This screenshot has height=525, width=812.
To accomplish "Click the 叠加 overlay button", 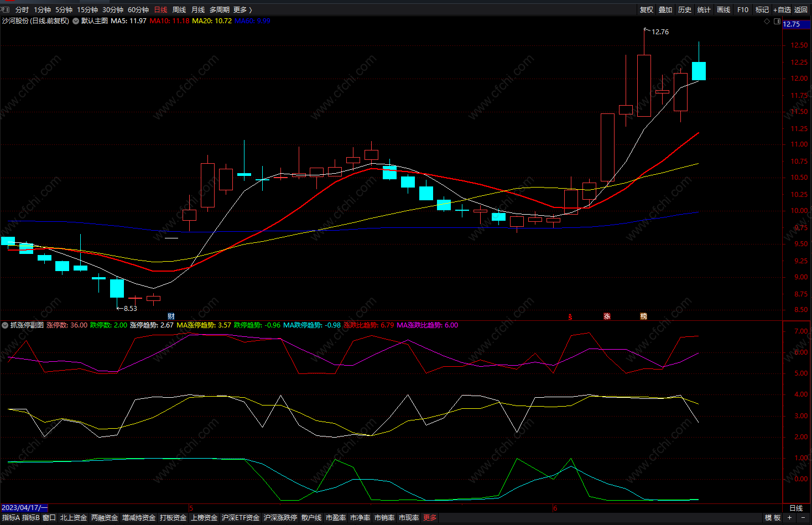I will [x=665, y=10].
